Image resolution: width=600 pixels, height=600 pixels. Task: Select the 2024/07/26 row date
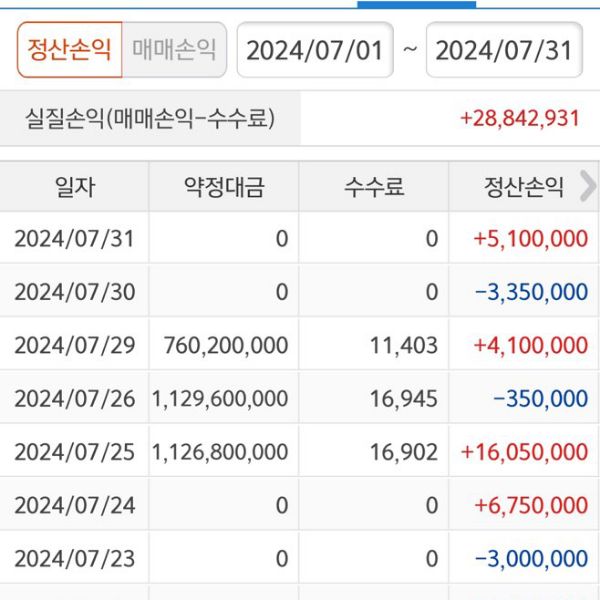click(x=74, y=399)
